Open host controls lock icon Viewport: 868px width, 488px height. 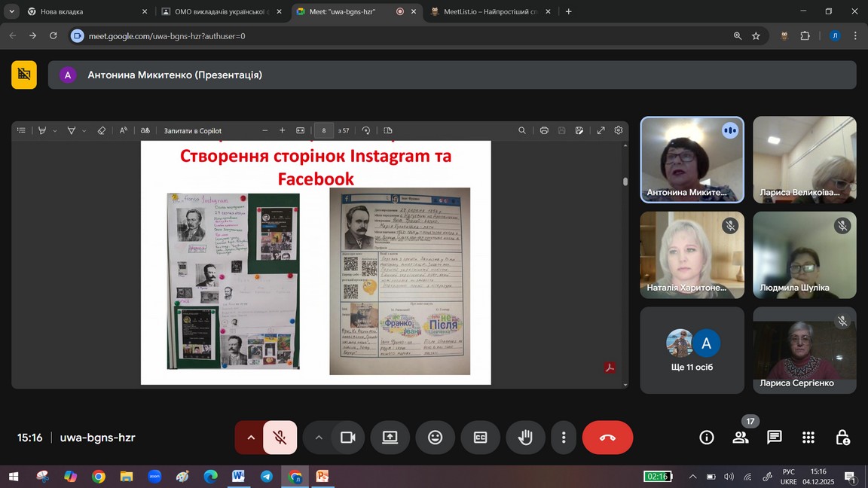pos(842,438)
